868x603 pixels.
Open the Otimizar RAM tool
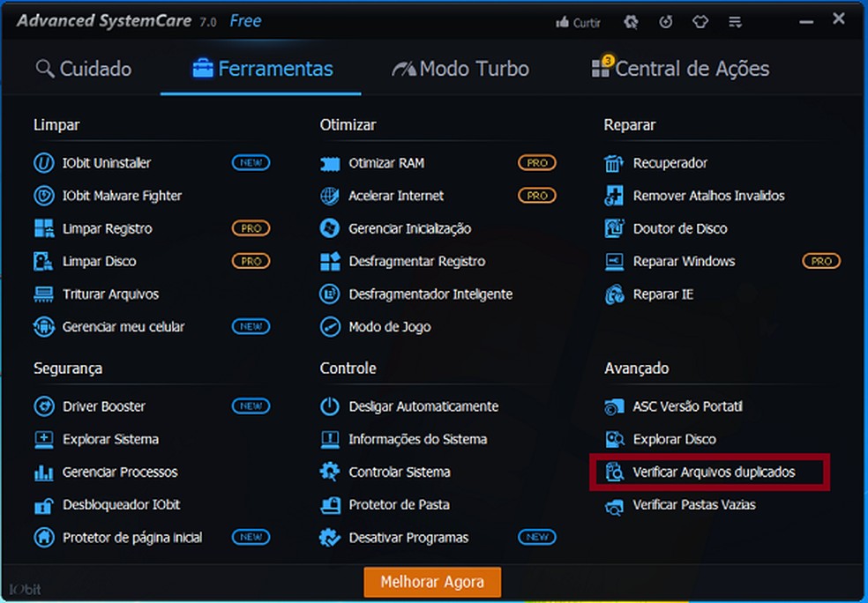[385, 163]
